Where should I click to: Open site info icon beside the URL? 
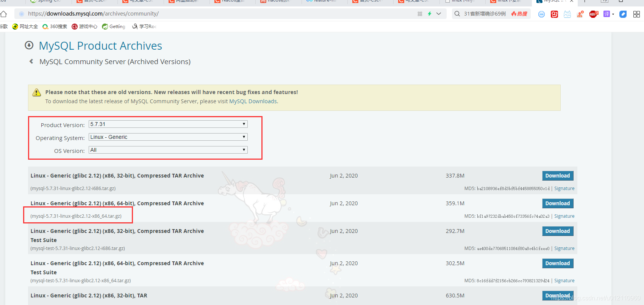click(22, 14)
